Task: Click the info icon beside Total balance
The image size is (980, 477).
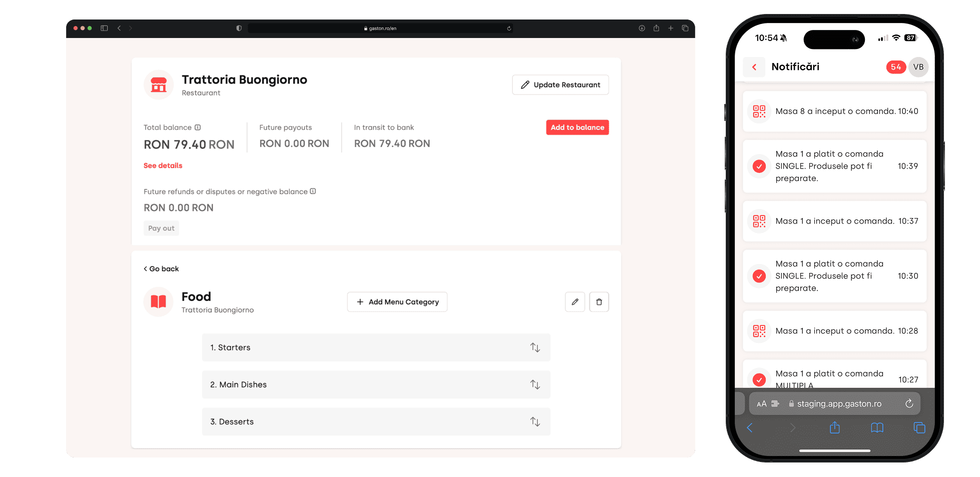Action: [198, 127]
